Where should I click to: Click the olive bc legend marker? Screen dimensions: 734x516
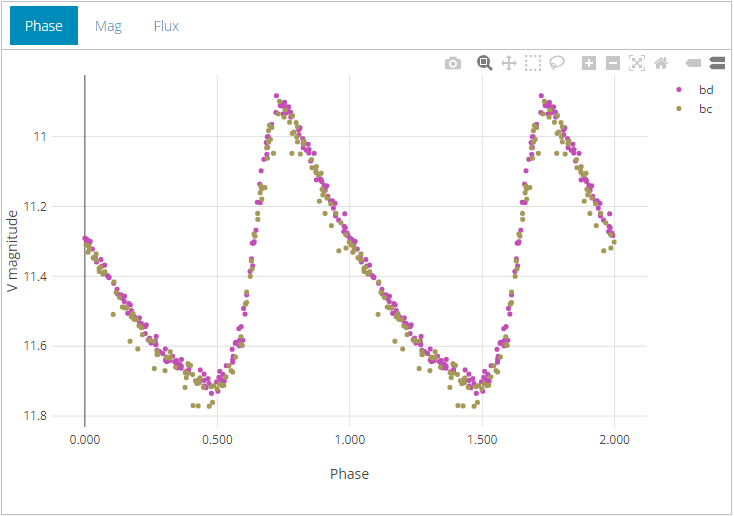coord(679,109)
